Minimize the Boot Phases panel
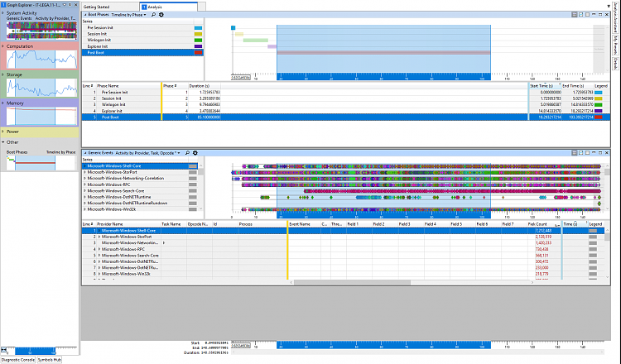This screenshot has height=364, width=621. pyautogui.click(x=594, y=15)
